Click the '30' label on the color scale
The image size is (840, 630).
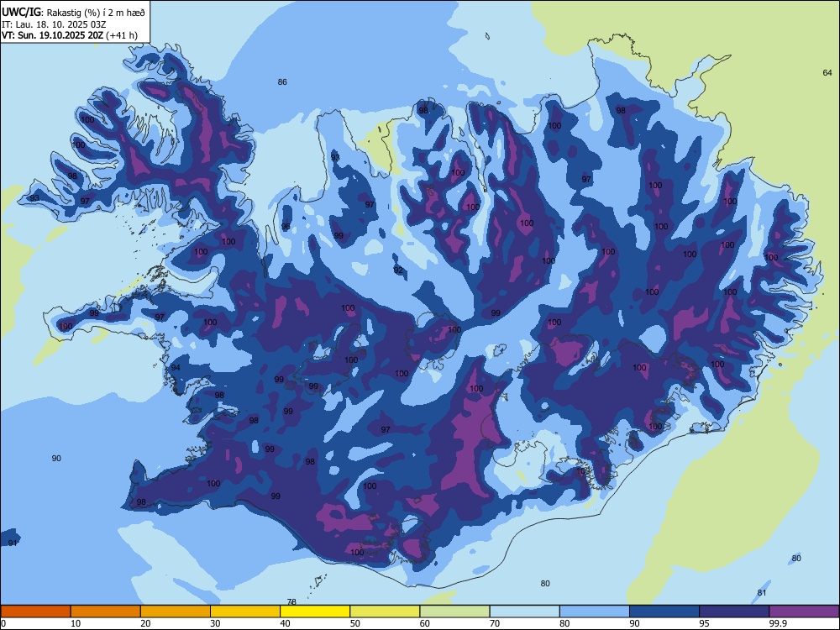pos(215,623)
